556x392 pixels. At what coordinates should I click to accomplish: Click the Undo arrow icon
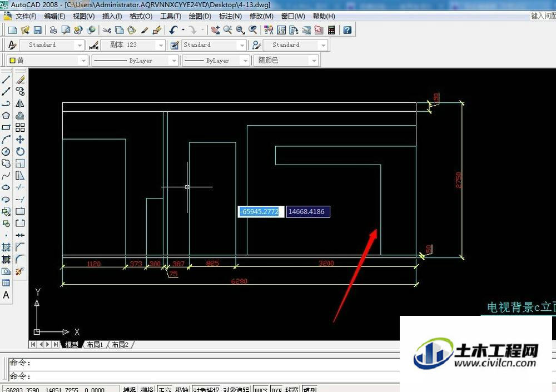pyautogui.click(x=173, y=30)
